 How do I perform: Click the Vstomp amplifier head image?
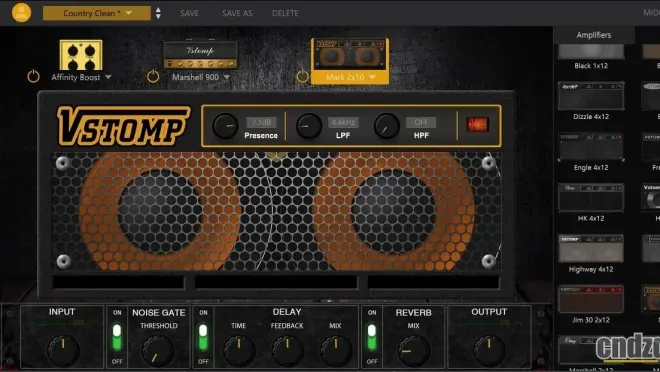point(200,55)
